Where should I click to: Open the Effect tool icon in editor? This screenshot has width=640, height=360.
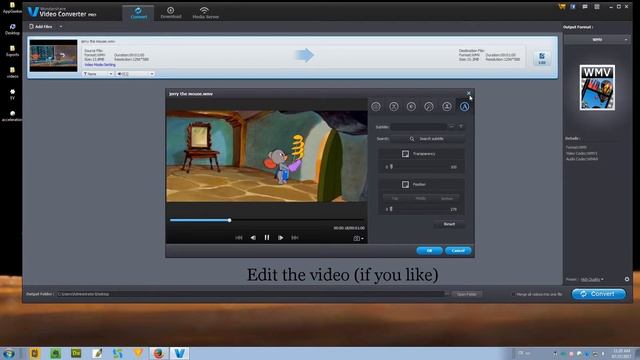click(411, 107)
